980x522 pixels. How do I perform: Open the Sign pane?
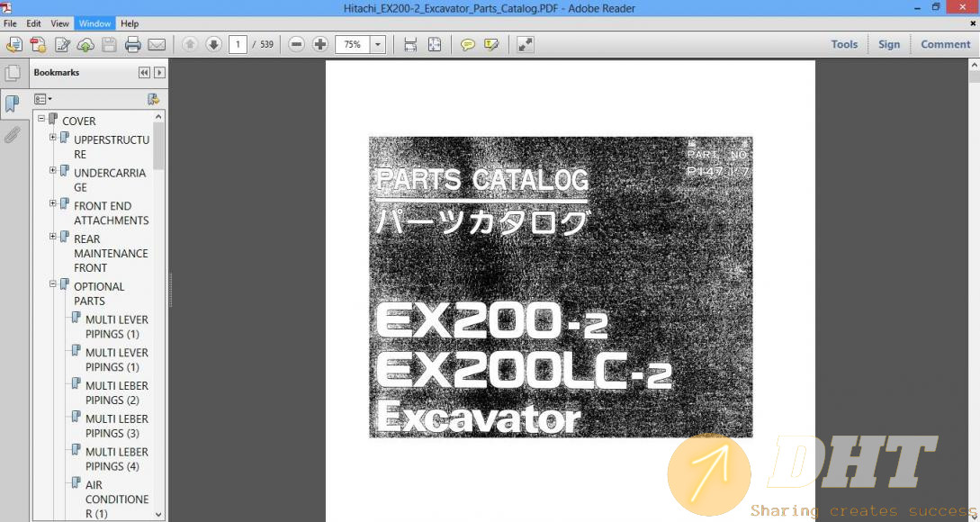click(889, 44)
